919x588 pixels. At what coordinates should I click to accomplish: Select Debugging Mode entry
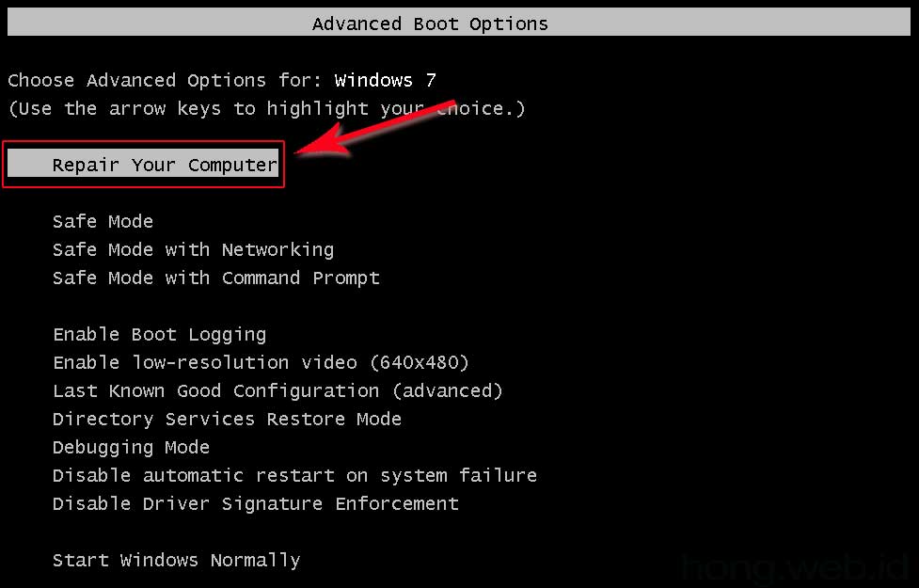point(131,448)
